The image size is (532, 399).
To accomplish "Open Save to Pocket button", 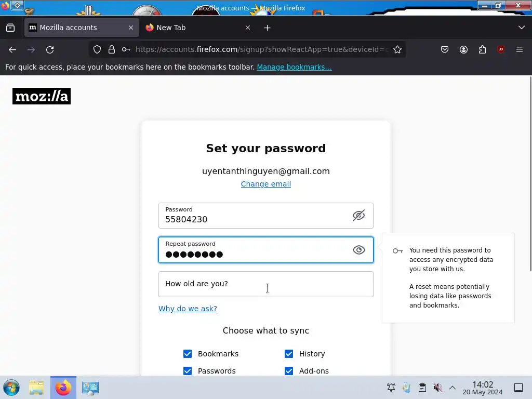I will coord(445,49).
